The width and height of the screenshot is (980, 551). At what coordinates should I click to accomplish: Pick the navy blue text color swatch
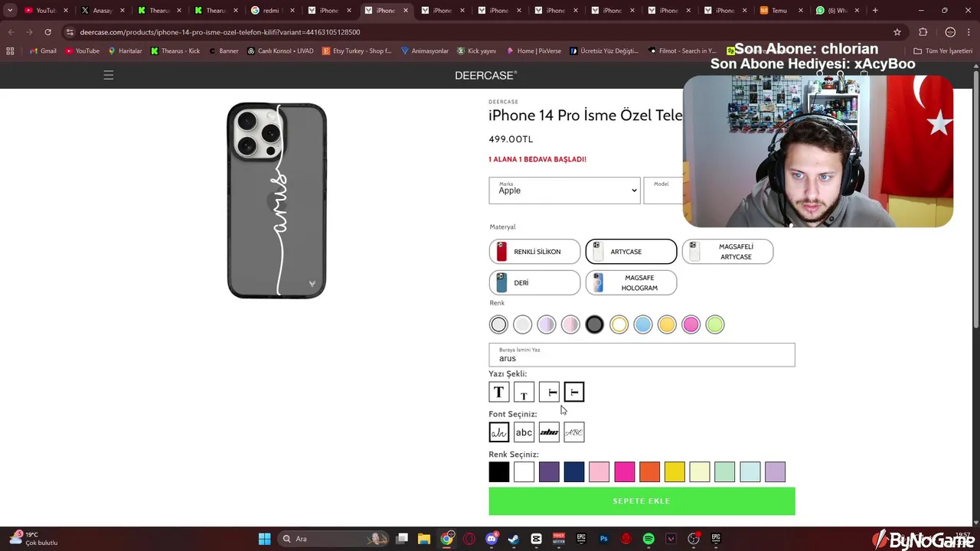[x=574, y=472]
